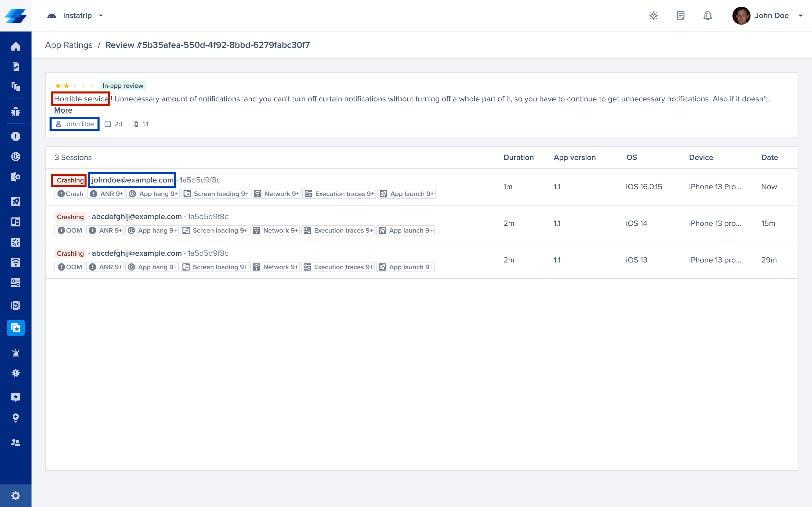Click the sparkle icon in top bar

(653, 16)
